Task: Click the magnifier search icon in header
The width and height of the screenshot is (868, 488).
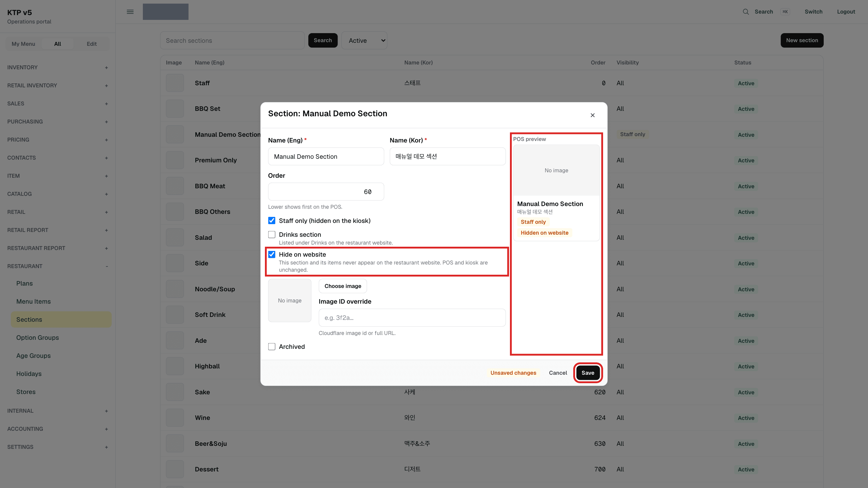Action: coord(746,12)
